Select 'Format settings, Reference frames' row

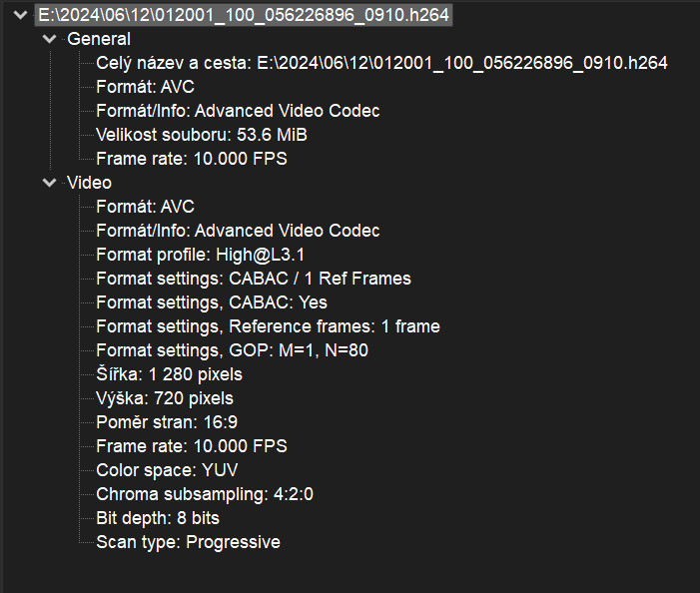click(x=268, y=327)
